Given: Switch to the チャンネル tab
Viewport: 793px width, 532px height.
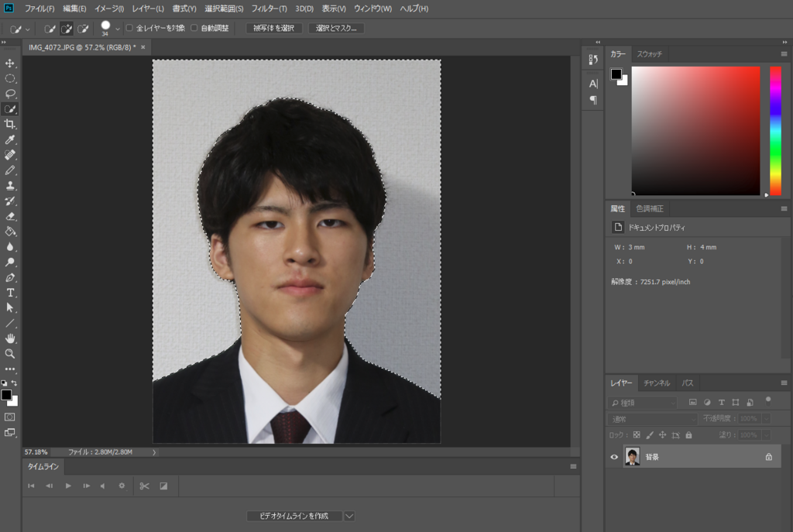Looking at the screenshot, I should pos(657,383).
